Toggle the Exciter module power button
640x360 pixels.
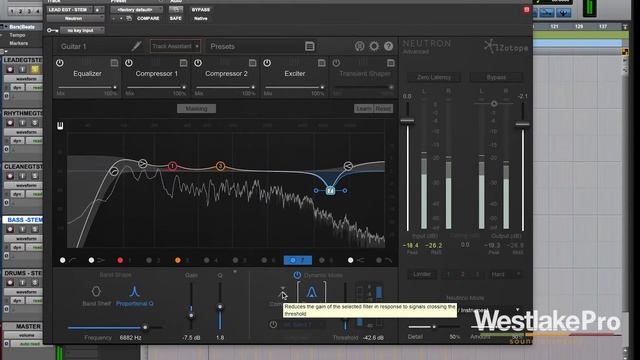[267, 63]
